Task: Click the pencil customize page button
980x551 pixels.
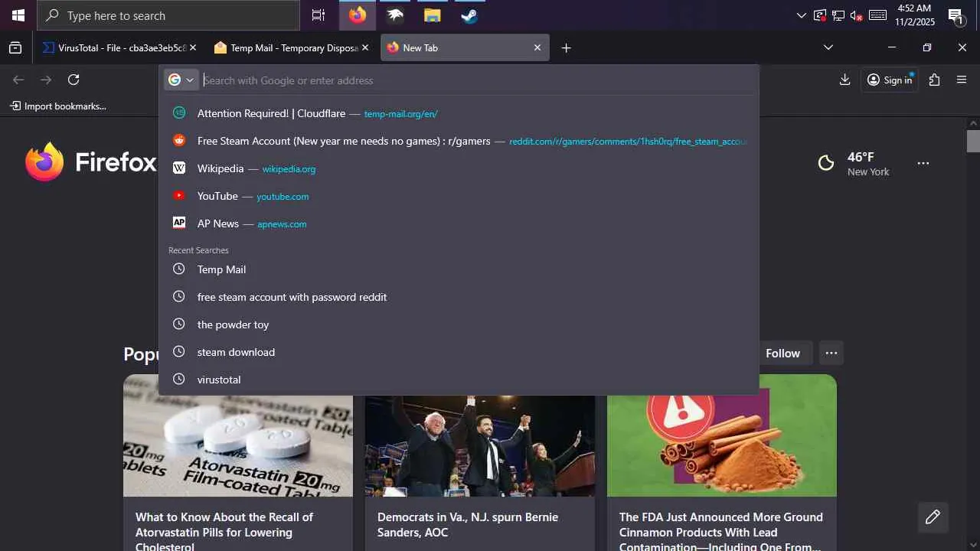Action: pyautogui.click(x=933, y=517)
